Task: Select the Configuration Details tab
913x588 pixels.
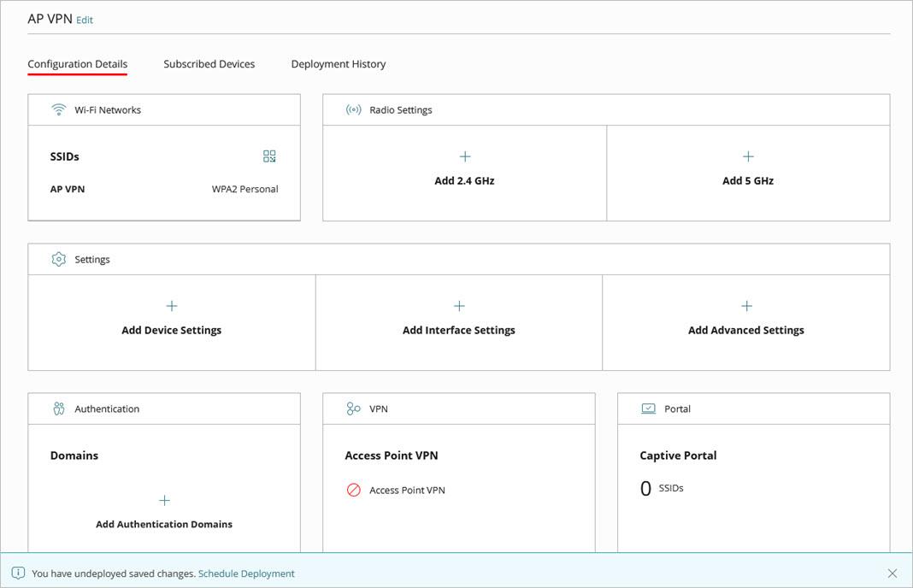Action: 77,63
